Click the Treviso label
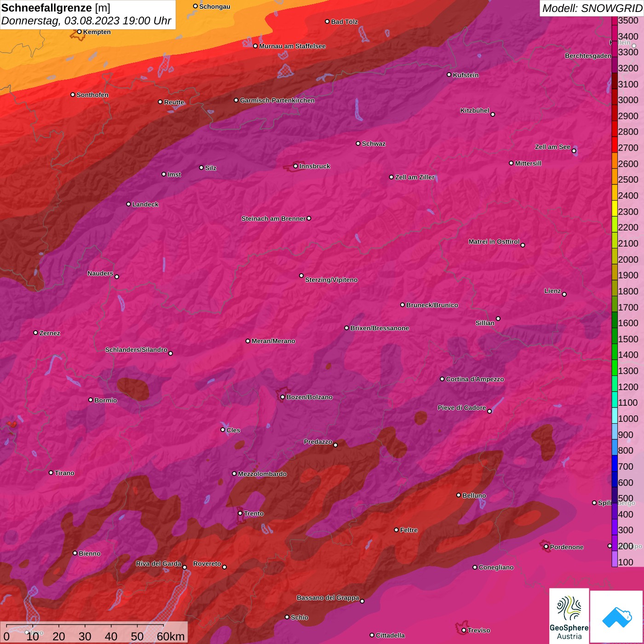Viewport: 644px width, 644px height. tap(479, 630)
